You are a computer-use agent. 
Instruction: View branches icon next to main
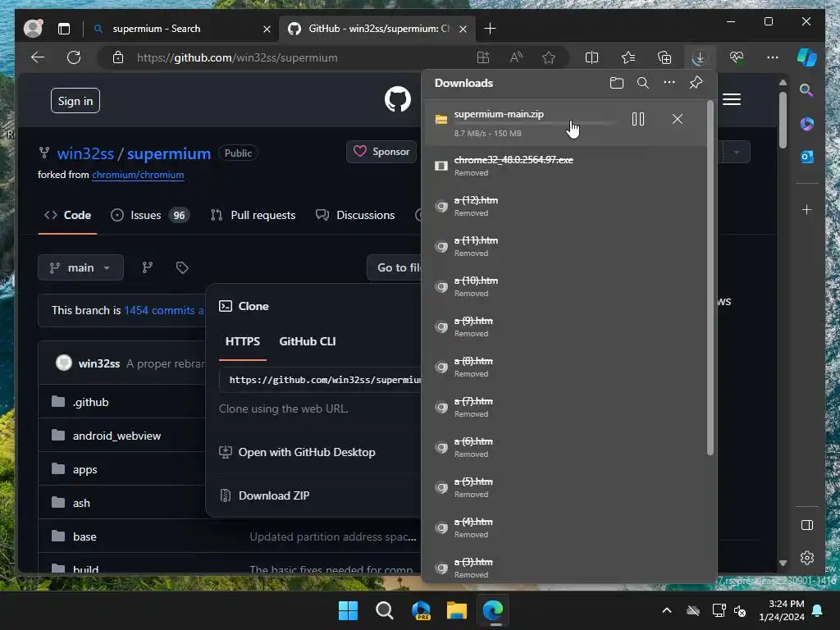148,267
